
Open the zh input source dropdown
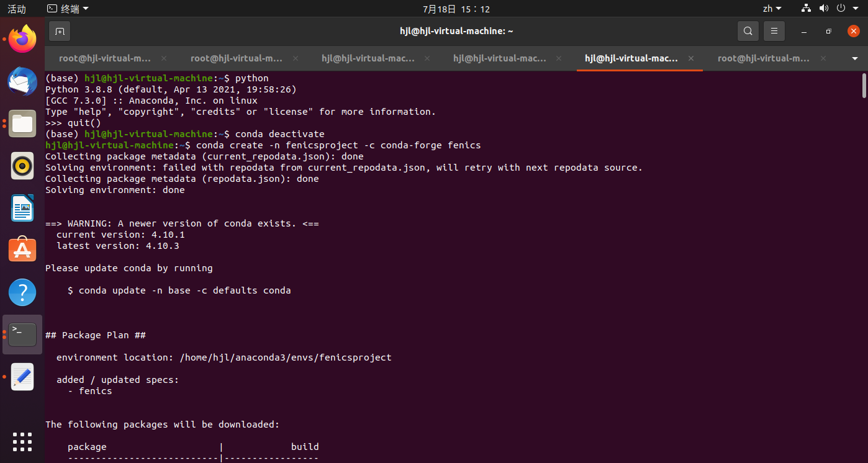(772, 8)
